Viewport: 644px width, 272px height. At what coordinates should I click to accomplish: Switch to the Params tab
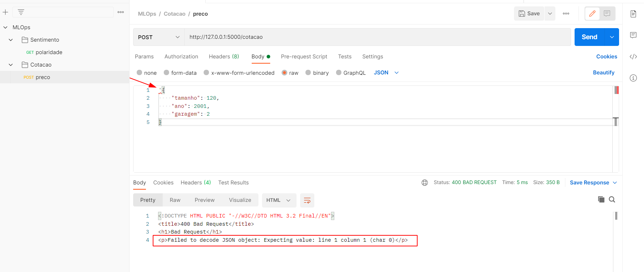[x=144, y=57]
